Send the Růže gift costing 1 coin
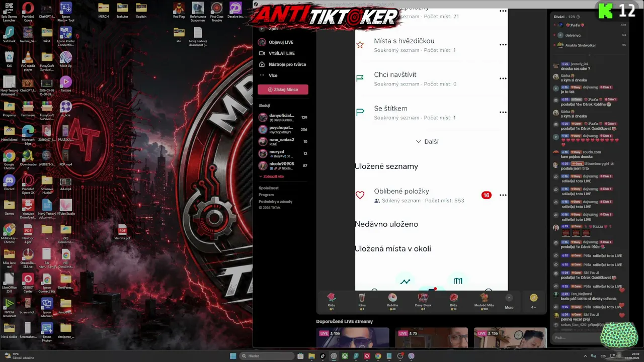 [x=331, y=301]
